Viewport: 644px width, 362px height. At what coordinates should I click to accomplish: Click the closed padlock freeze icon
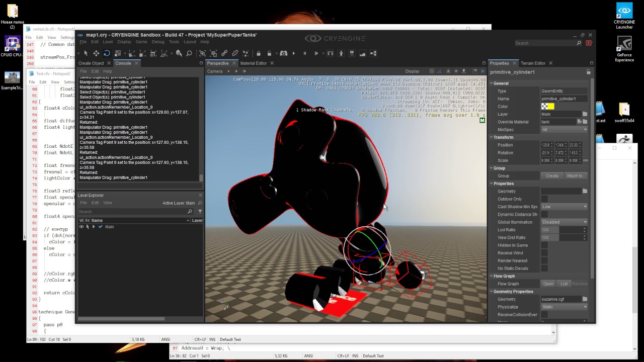[259, 53]
